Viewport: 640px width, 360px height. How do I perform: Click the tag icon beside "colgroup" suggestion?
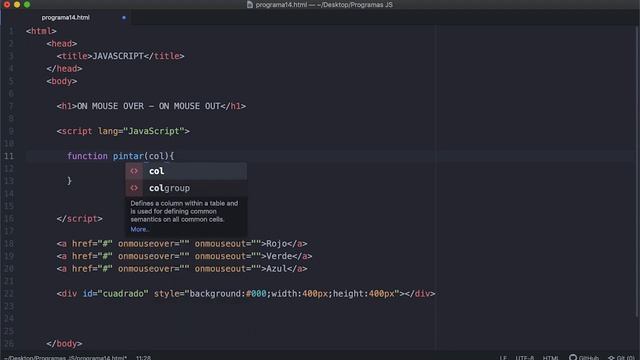click(x=134, y=188)
